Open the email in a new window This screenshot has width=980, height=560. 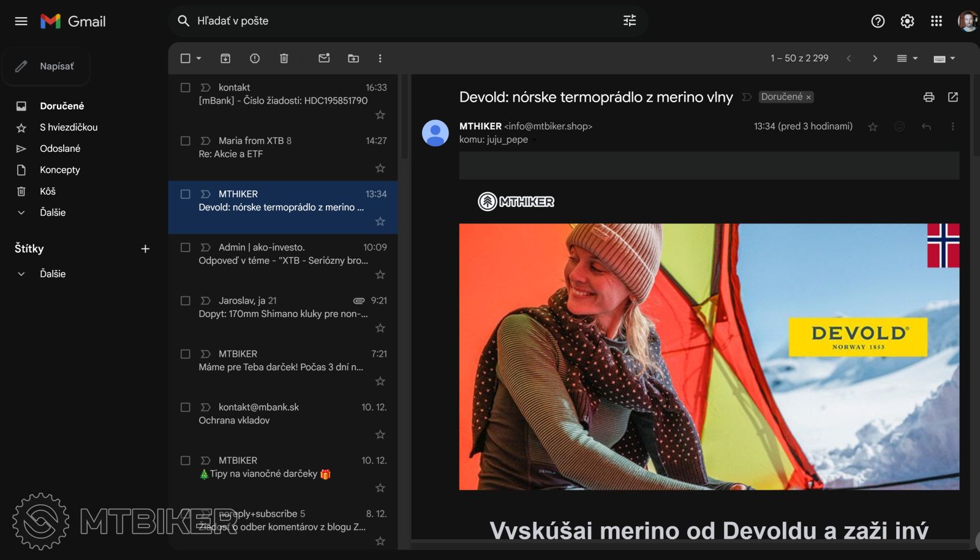click(952, 97)
